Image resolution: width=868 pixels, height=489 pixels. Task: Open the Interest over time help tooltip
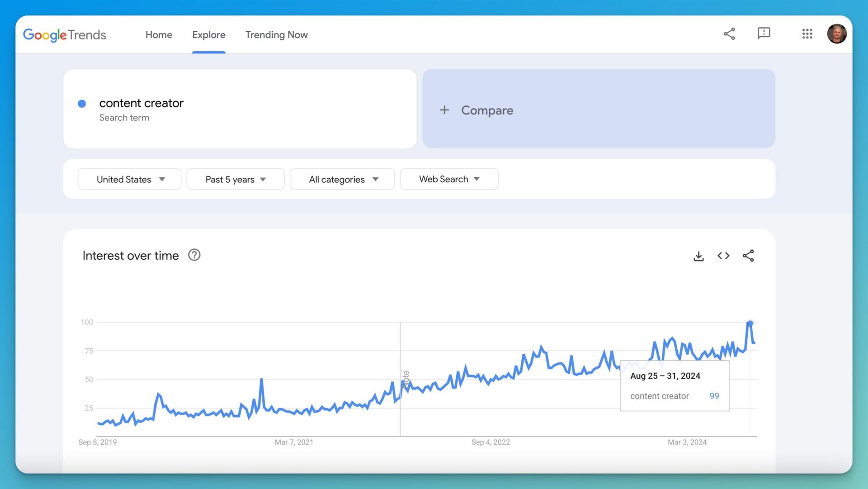(x=194, y=255)
